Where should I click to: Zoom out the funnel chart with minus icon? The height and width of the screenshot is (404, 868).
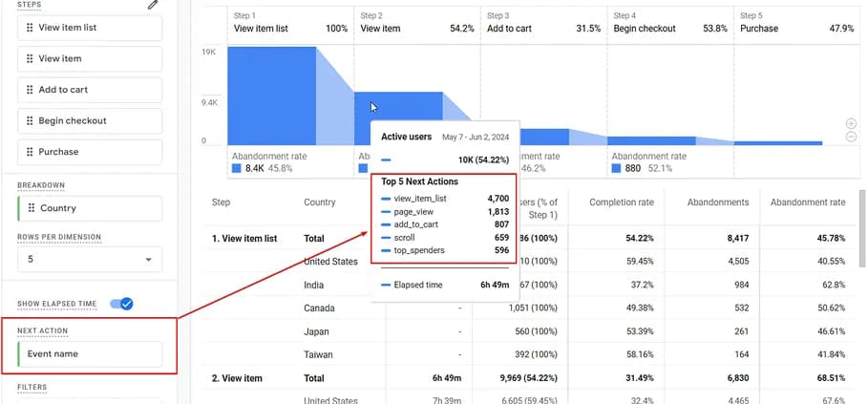tap(852, 137)
